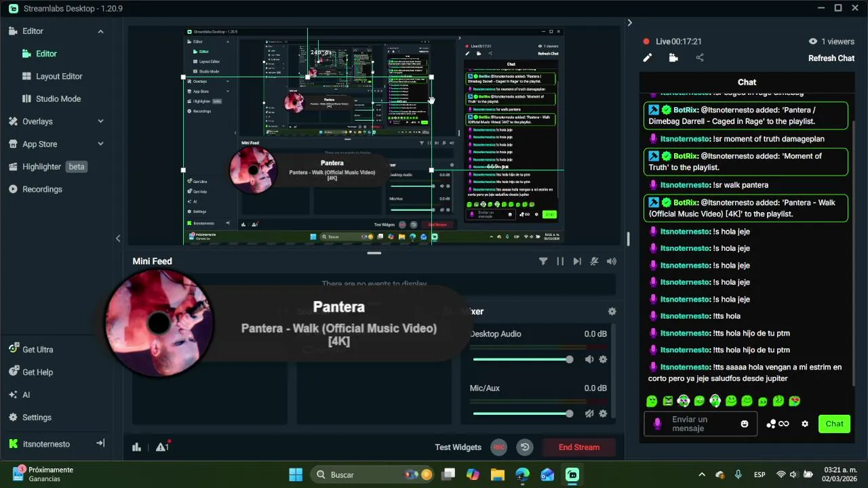Click the heart-eyes emote
Viewport: 868px width, 488px height.
click(795, 401)
